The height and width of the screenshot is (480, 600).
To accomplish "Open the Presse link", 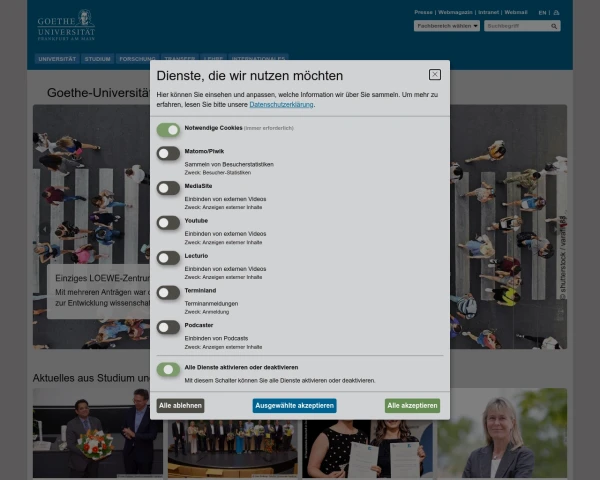I will (x=423, y=12).
